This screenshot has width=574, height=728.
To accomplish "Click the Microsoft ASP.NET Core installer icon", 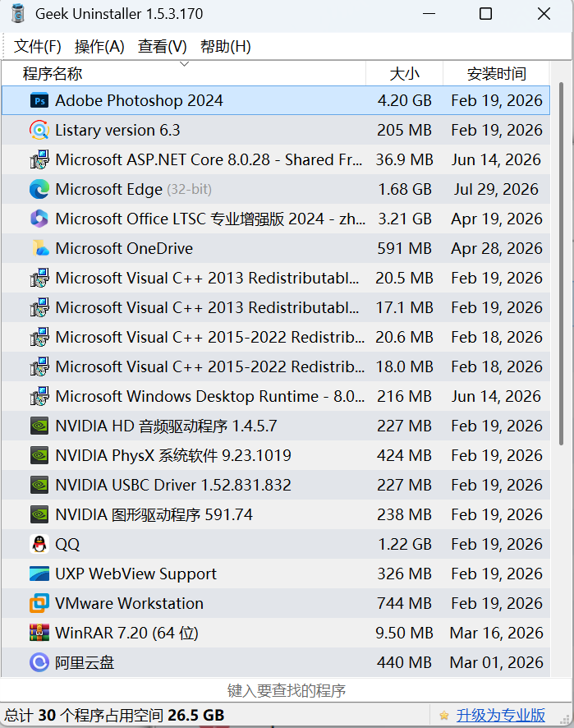I will [39, 159].
